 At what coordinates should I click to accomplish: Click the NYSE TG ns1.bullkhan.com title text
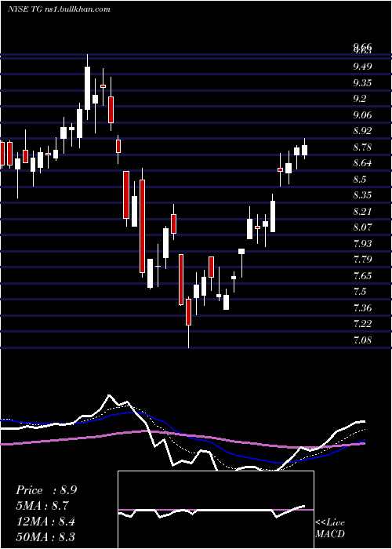(59, 9)
